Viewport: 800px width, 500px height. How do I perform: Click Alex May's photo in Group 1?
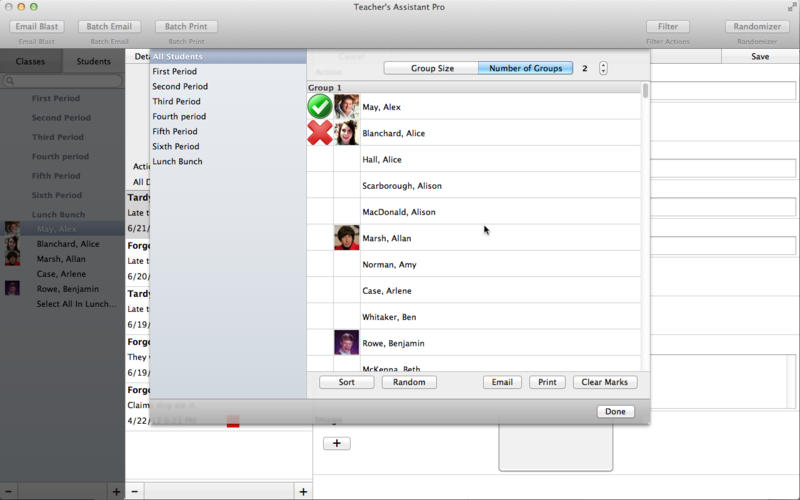point(346,107)
